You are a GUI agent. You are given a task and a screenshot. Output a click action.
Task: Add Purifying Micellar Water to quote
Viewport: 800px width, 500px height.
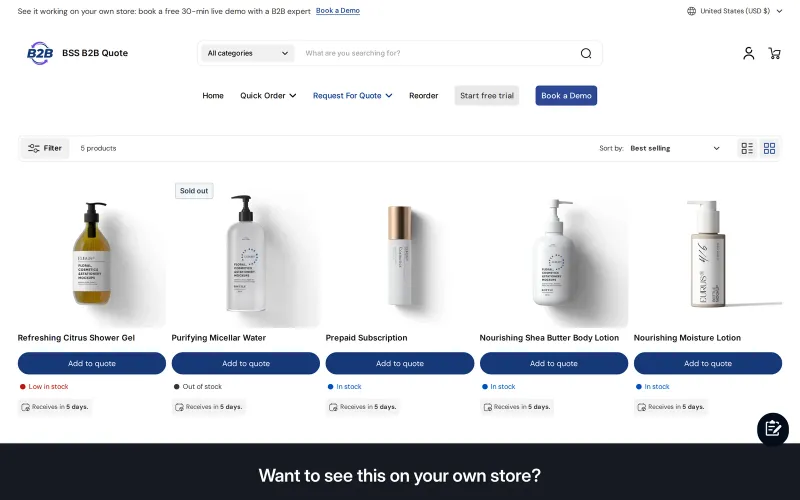click(x=246, y=363)
